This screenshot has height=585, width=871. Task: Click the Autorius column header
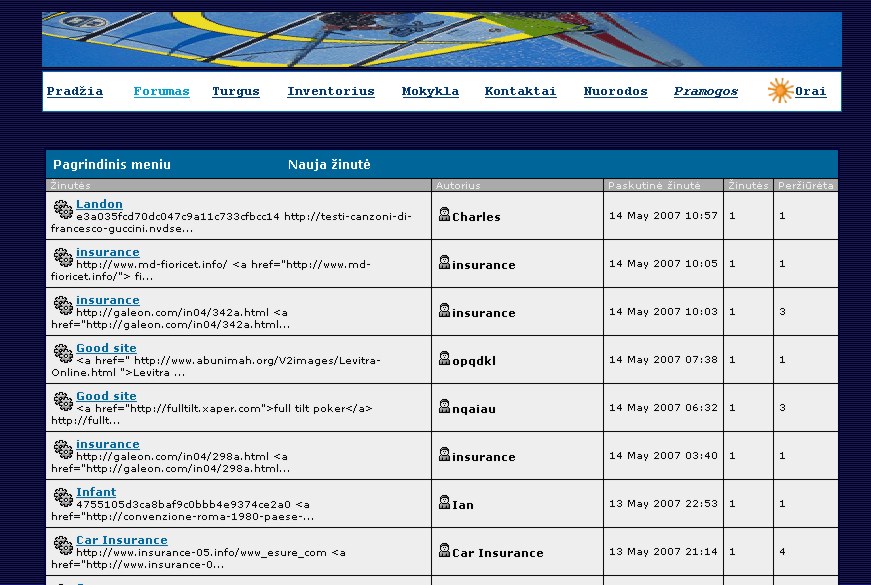[458, 186]
